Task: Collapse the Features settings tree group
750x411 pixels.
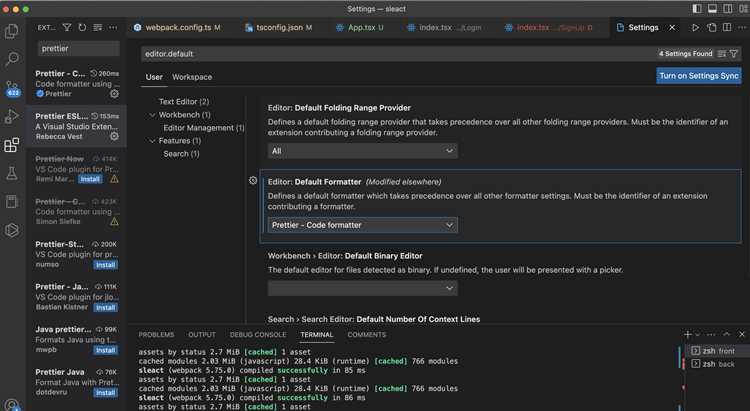Action: point(153,141)
